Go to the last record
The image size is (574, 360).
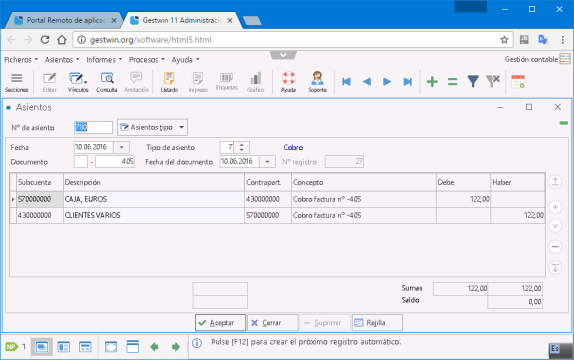[407, 81]
